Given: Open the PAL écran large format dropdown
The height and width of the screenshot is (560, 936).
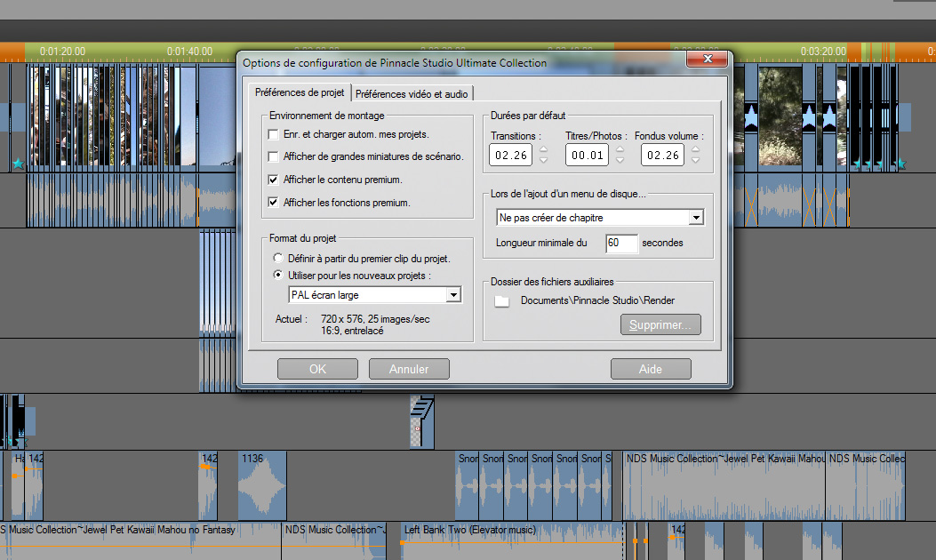Looking at the screenshot, I should (453, 295).
